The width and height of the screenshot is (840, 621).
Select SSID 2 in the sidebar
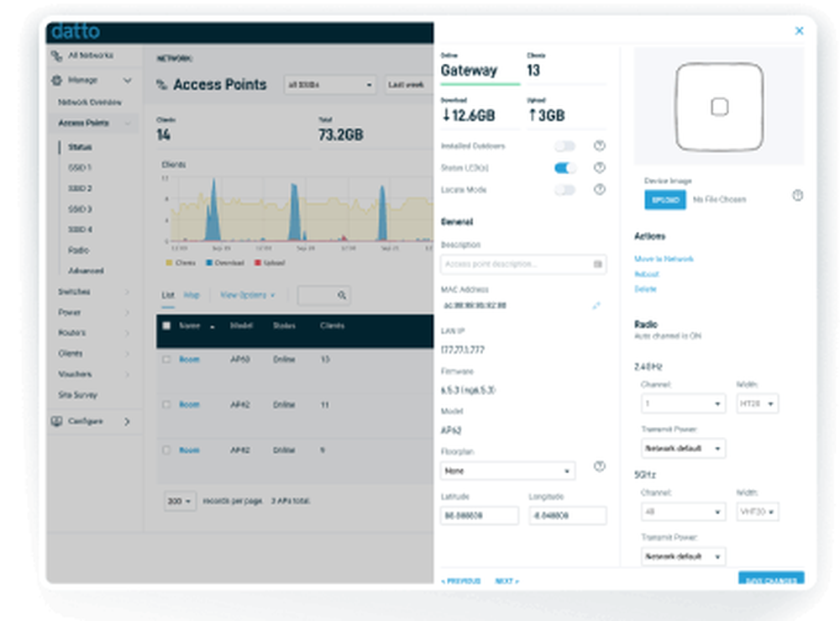(80, 187)
